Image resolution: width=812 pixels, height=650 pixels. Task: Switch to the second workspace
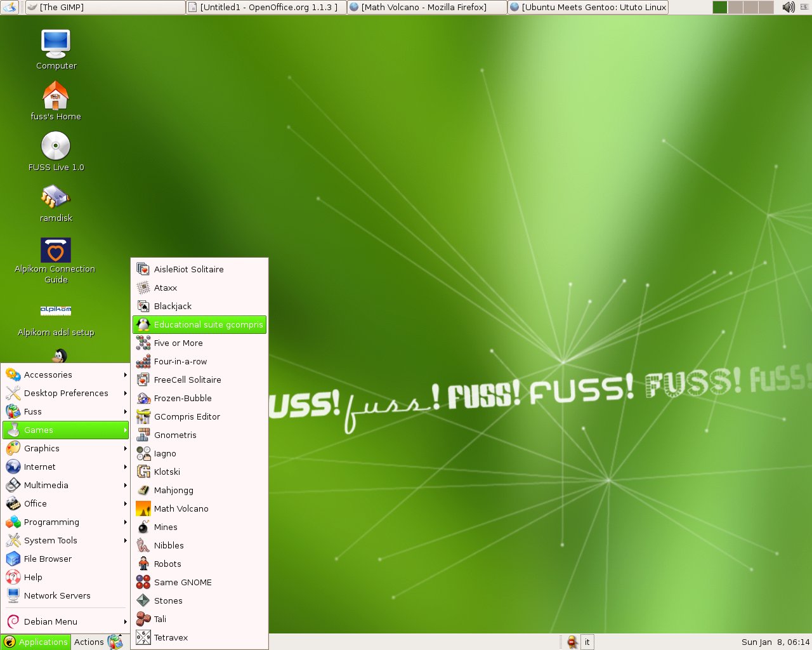735,7
